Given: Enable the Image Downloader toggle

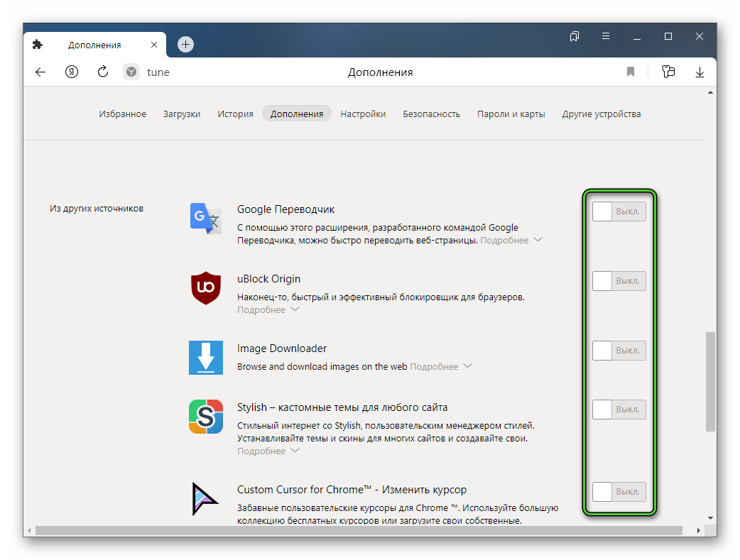Looking at the screenshot, I should [x=619, y=351].
